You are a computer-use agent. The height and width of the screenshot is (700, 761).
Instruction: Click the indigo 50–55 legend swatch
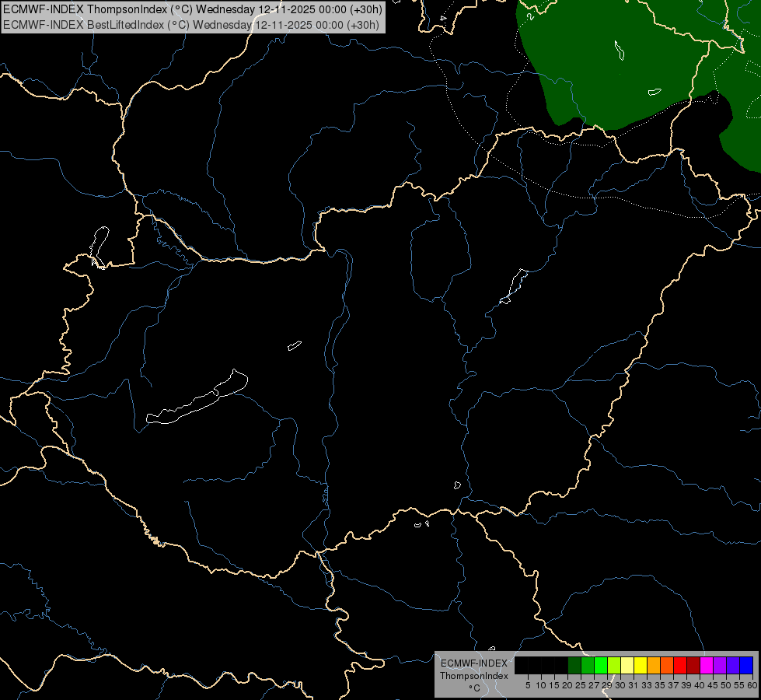733,665
